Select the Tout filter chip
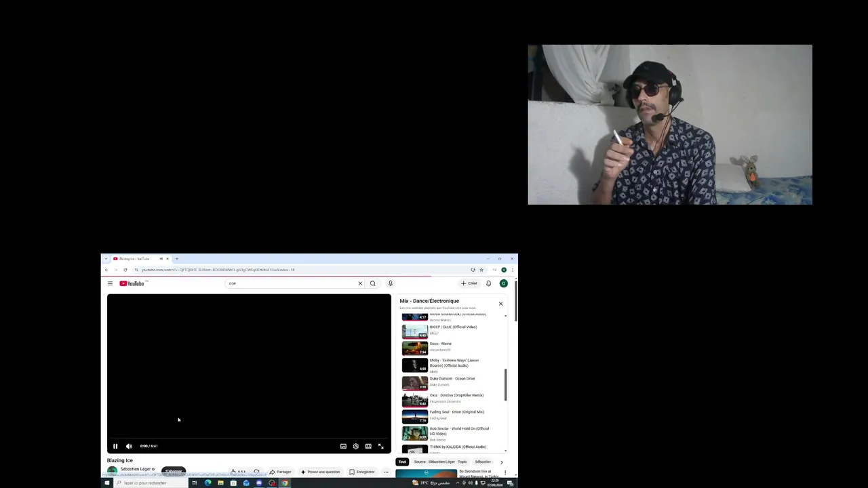Image resolution: width=868 pixels, height=488 pixels. (x=402, y=462)
